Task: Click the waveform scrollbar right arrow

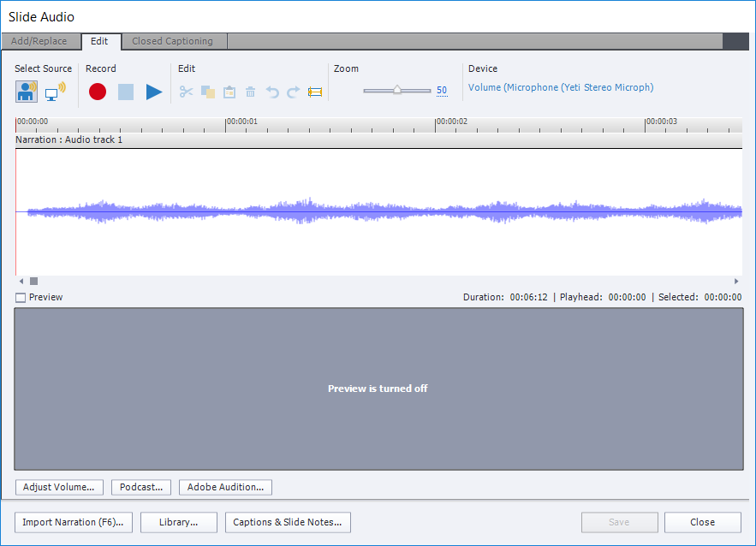Action: pos(736,281)
